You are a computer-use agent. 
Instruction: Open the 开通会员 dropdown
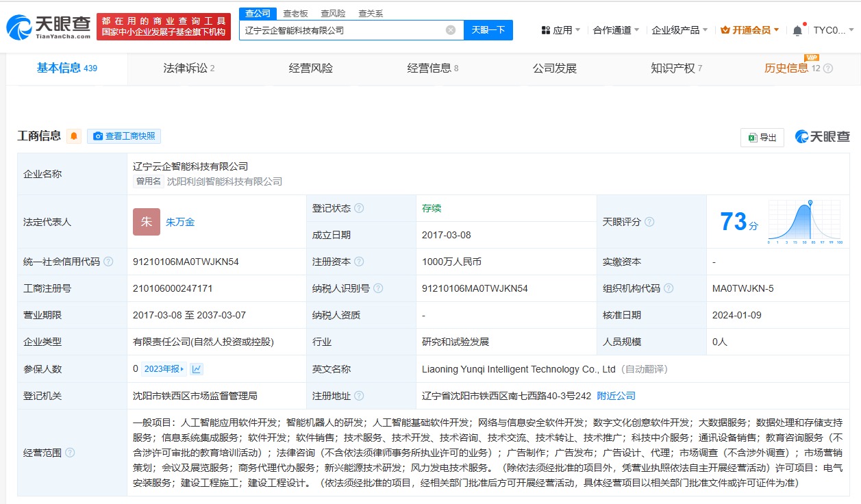750,30
